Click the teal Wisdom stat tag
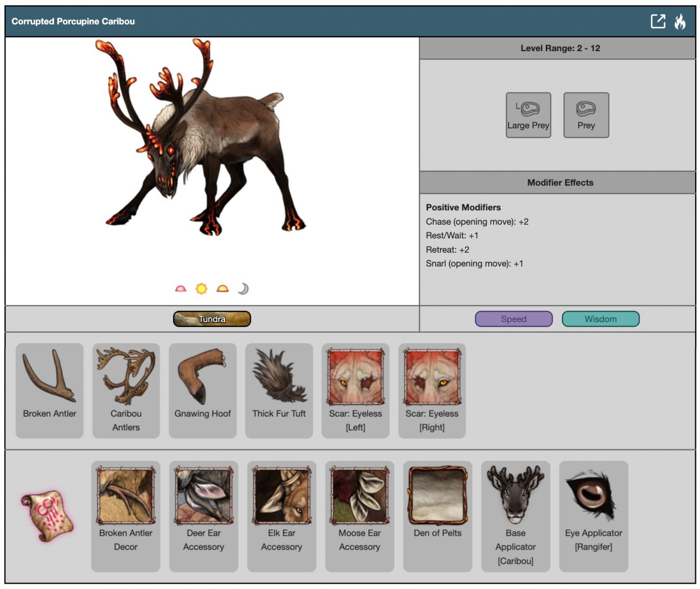Viewport: 700px width, 589px height. [600, 319]
